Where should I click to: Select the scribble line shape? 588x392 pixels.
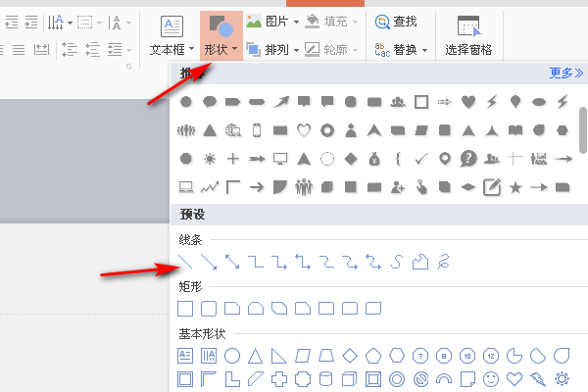pos(444,262)
